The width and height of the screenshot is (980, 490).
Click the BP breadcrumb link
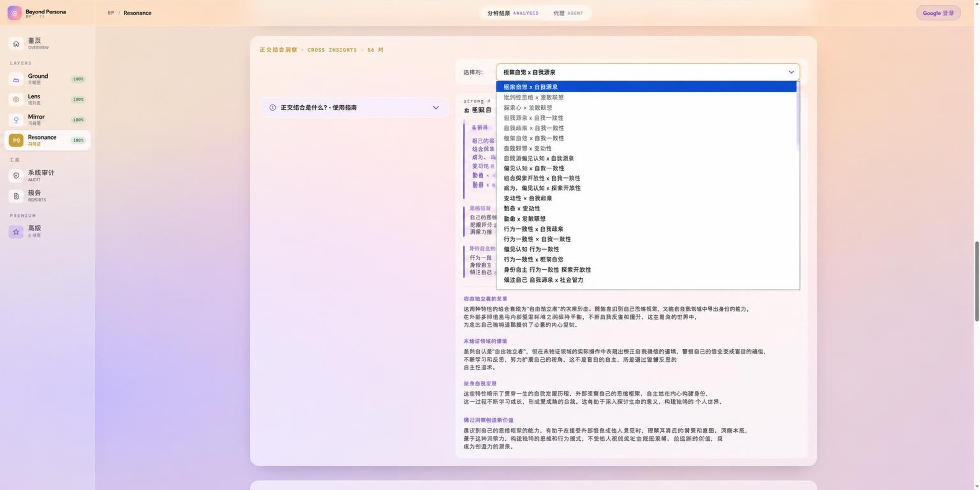click(111, 13)
